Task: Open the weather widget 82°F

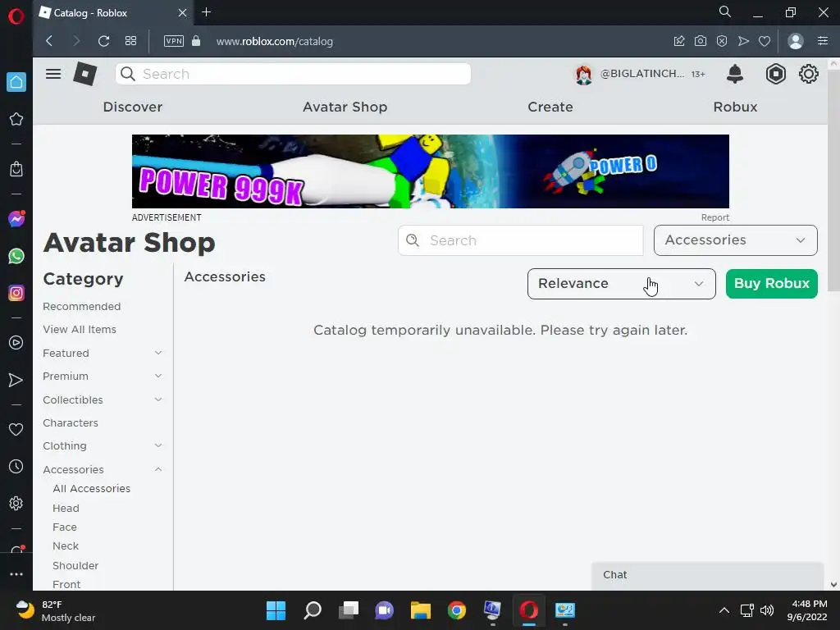Action: point(56,611)
